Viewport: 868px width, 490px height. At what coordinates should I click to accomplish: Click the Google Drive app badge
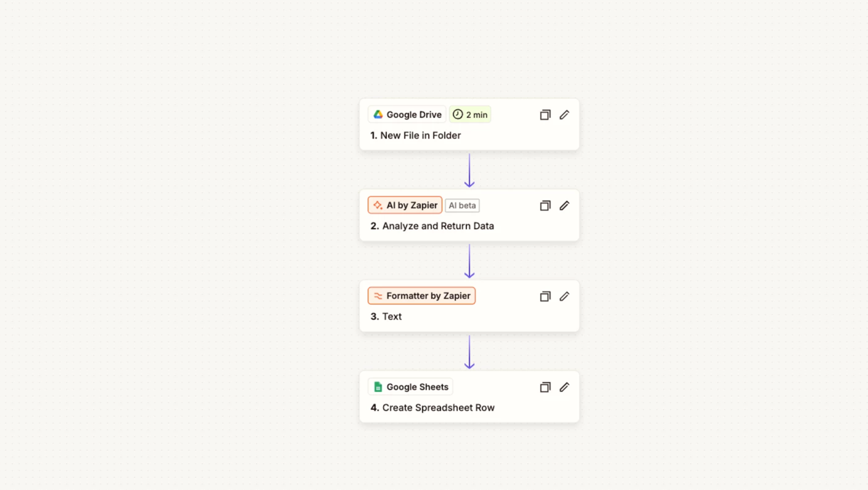coord(407,115)
